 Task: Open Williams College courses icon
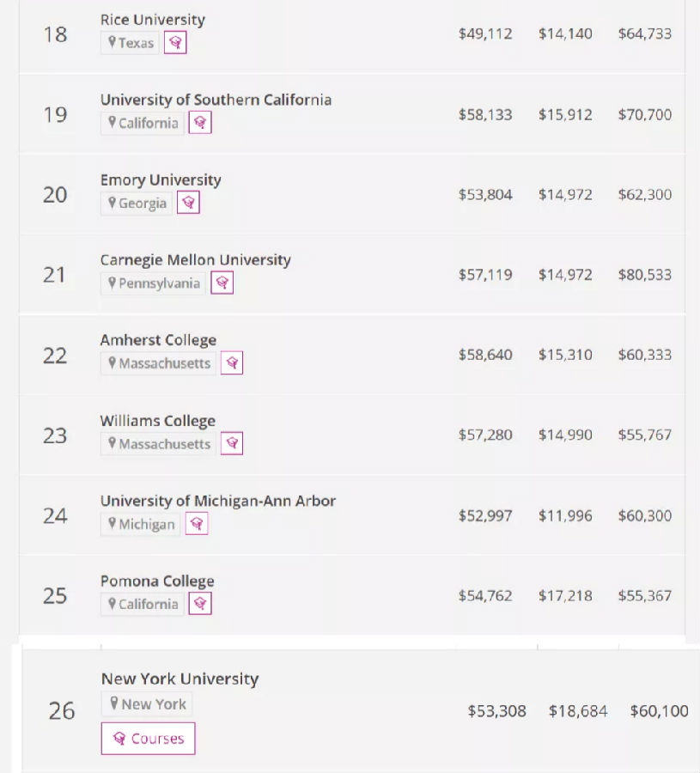232,444
